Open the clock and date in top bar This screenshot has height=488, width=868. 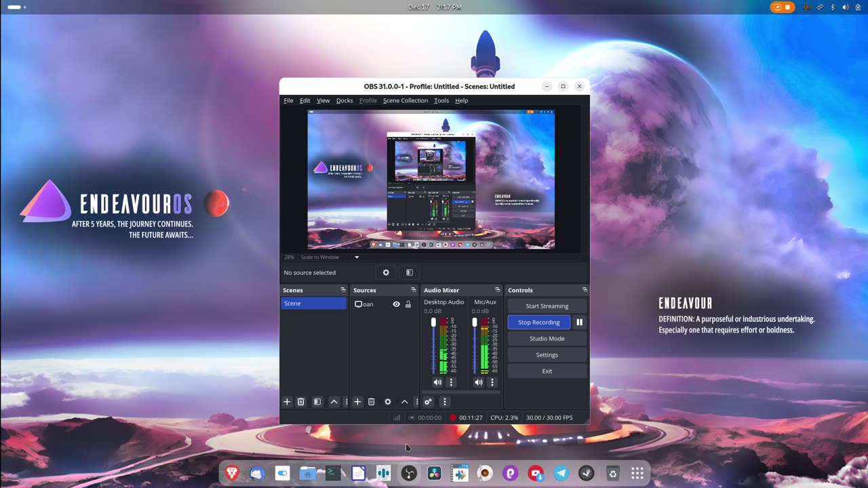[x=435, y=7]
